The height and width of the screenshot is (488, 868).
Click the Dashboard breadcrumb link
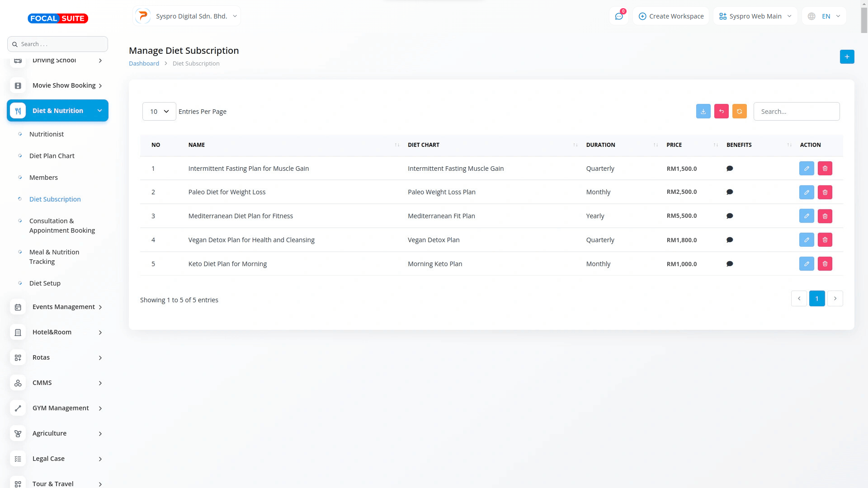click(x=144, y=64)
